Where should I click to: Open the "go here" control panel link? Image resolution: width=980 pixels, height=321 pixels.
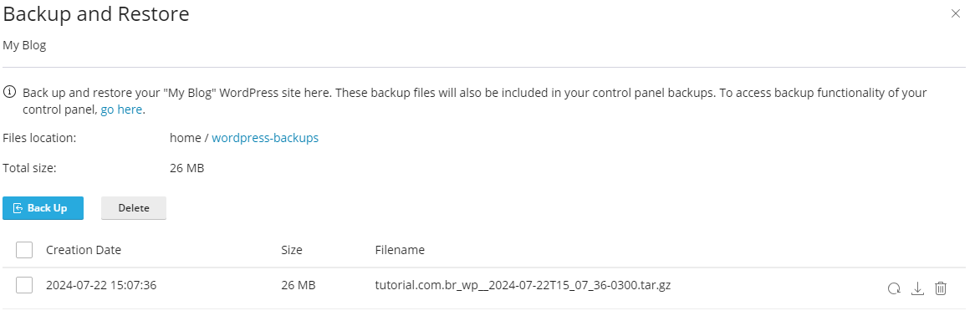[x=122, y=110]
